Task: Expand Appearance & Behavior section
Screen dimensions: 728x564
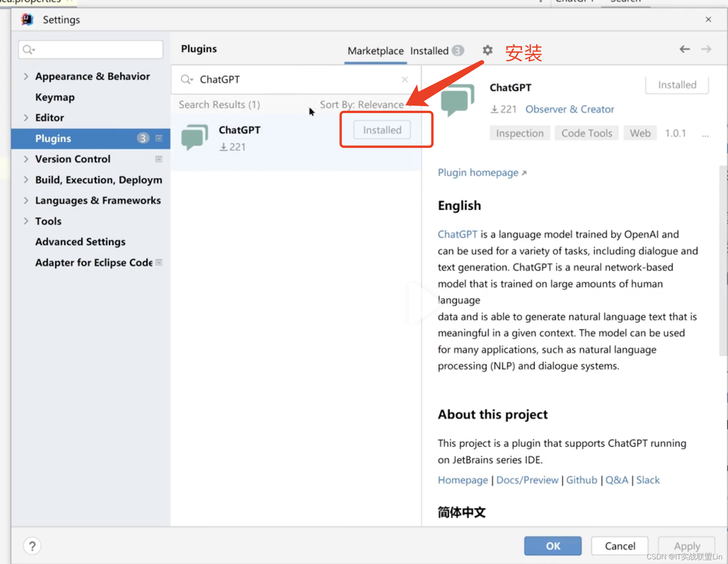Action: click(x=26, y=76)
